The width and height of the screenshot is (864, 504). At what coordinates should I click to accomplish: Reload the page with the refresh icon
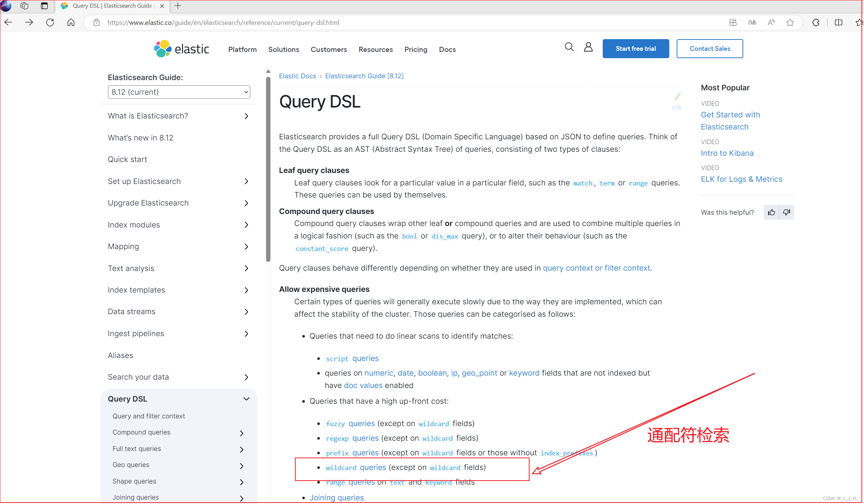(x=50, y=23)
